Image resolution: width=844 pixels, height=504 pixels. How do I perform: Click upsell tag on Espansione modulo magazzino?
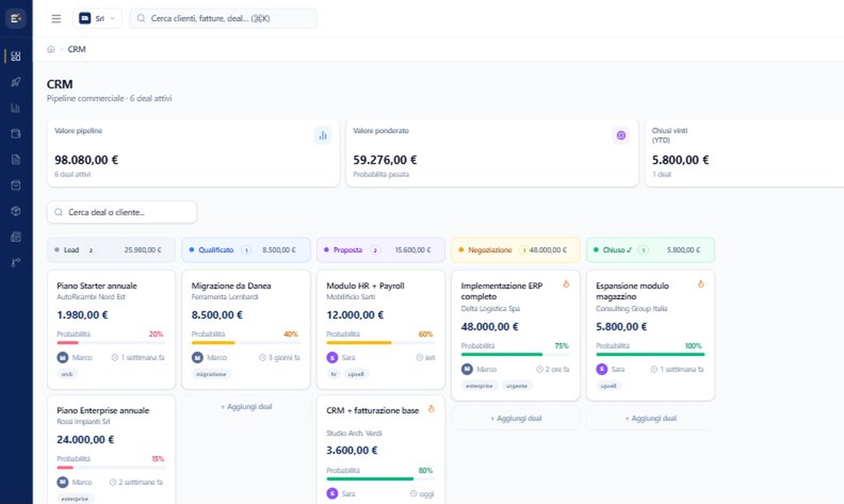608,386
